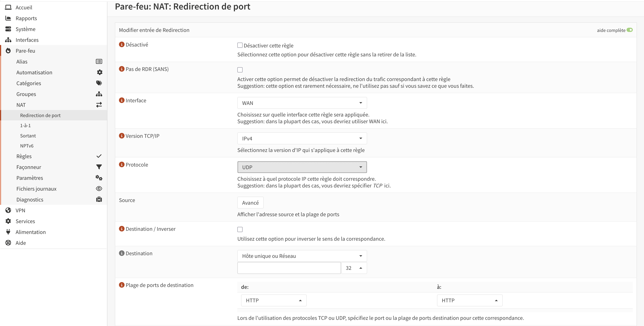Click the Alias list icon in sidebar

(x=99, y=61)
